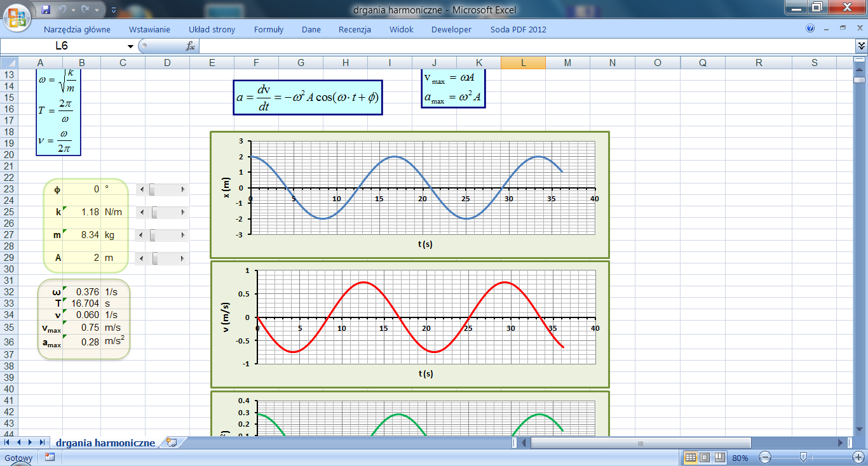The width and height of the screenshot is (868, 466).
Task: Save the workbook with the diskette icon
Action: pyautogui.click(x=46, y=10)
